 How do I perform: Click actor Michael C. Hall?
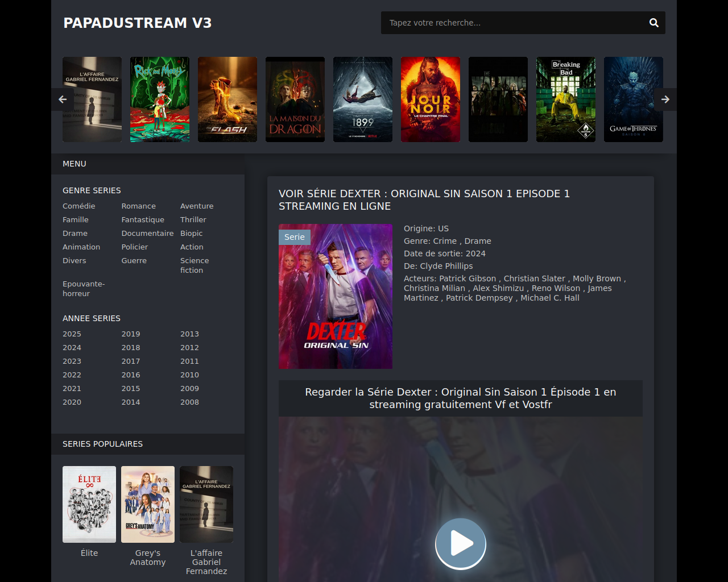pyautogui.click(x=550, y=298)
